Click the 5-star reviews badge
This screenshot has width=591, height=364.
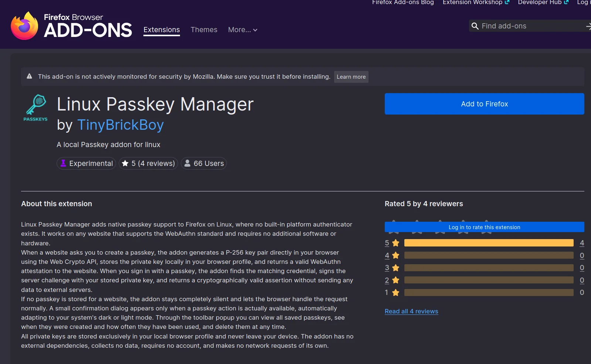pos(148,163)
